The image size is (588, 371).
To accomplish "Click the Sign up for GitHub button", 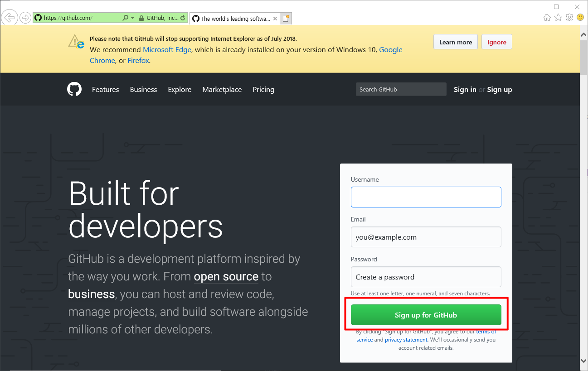I will point(426,315).
